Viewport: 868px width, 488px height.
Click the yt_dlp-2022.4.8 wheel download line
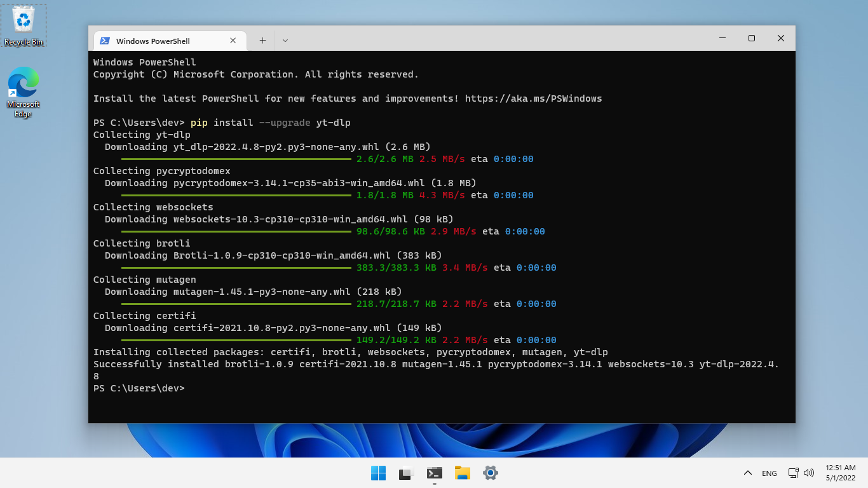pos(268,147)
